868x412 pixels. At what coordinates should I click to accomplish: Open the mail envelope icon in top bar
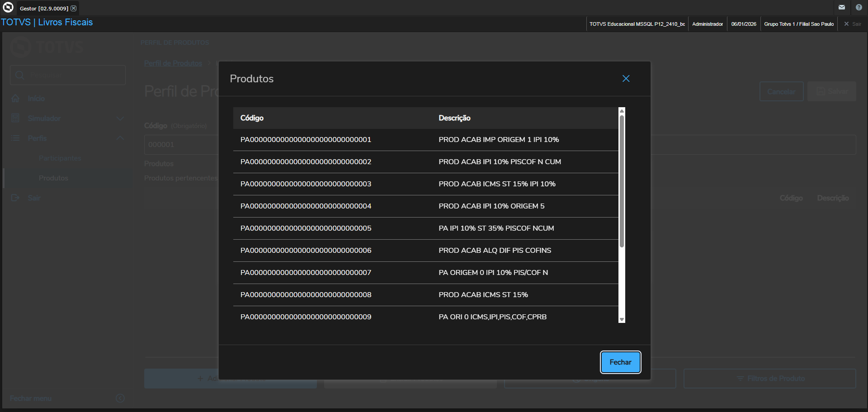[x=842, y=7]
